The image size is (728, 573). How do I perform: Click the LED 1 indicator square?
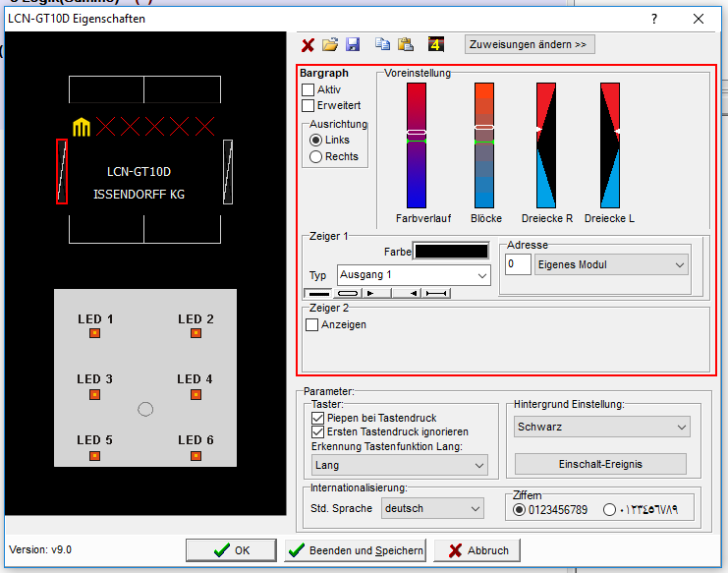[x=95, y=334]
